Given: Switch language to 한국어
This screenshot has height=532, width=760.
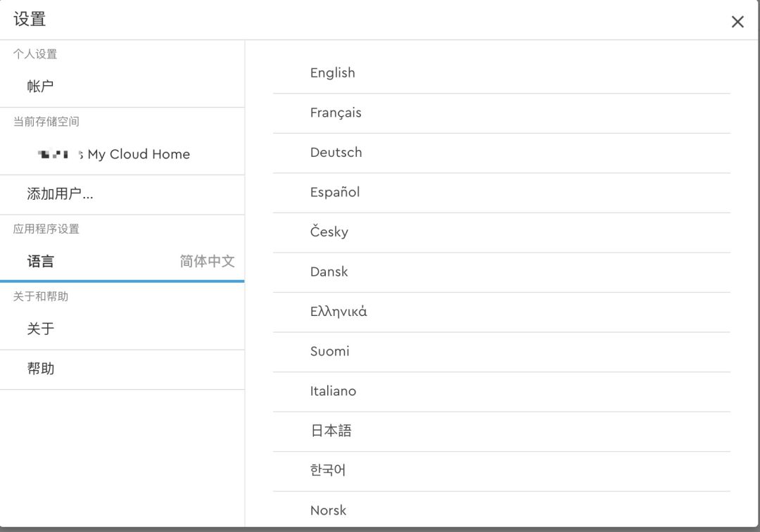Looking at the screenshot, I should pyautogui.click(x=328, y=470).
